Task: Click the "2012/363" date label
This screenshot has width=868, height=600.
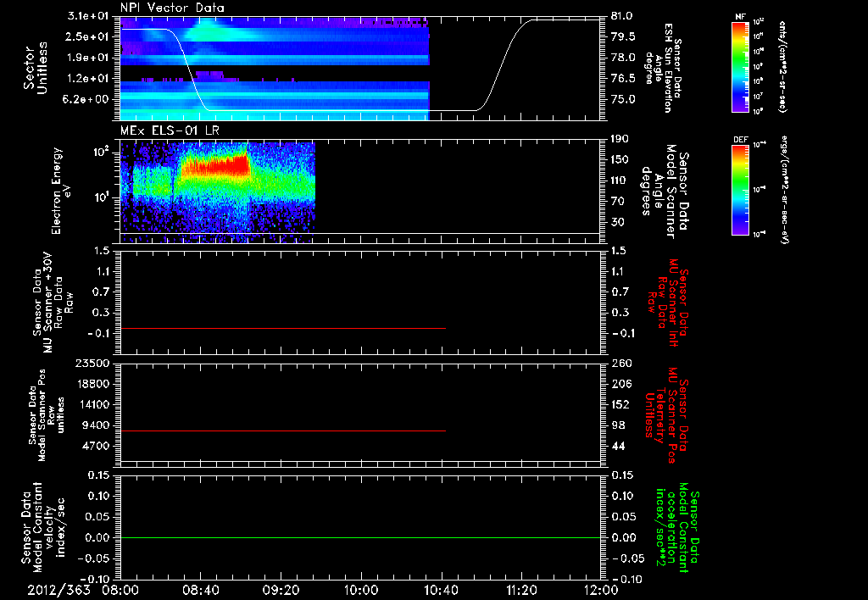Action: pos(58,590)
